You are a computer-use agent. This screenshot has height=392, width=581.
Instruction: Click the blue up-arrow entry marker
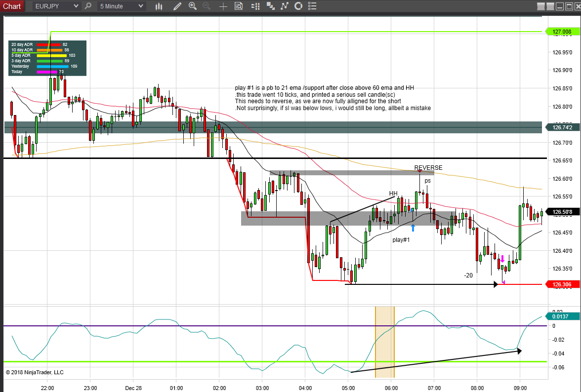413,228
